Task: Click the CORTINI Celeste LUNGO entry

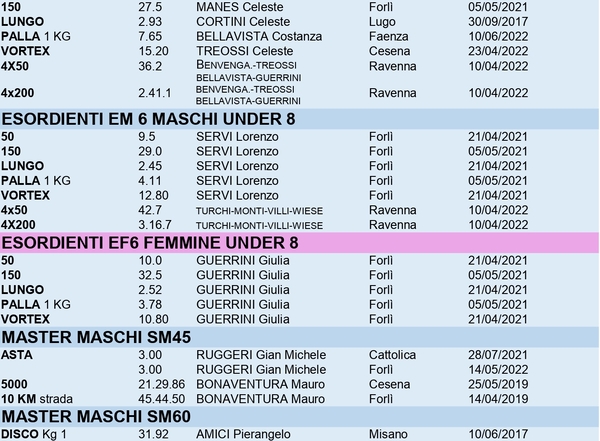Action: click(243, 21)
